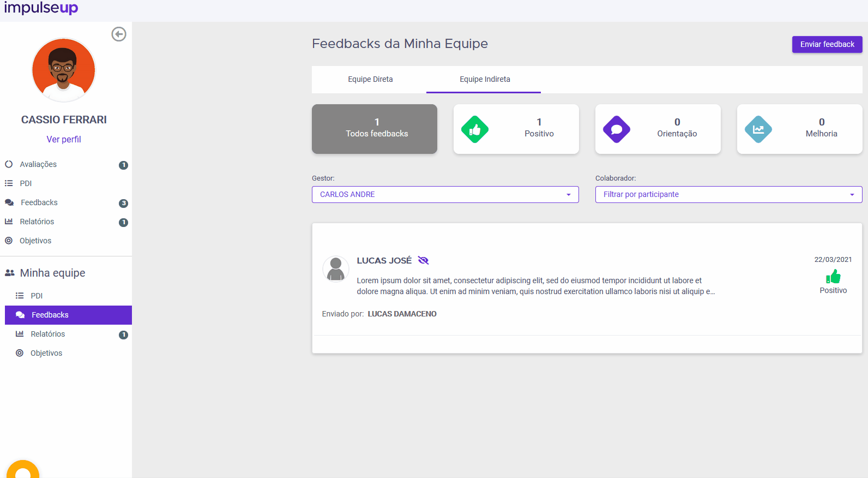This screenshot has height=478, width=868.
Task: Click team Relatórios chart icon
Action: pos(20,334)
